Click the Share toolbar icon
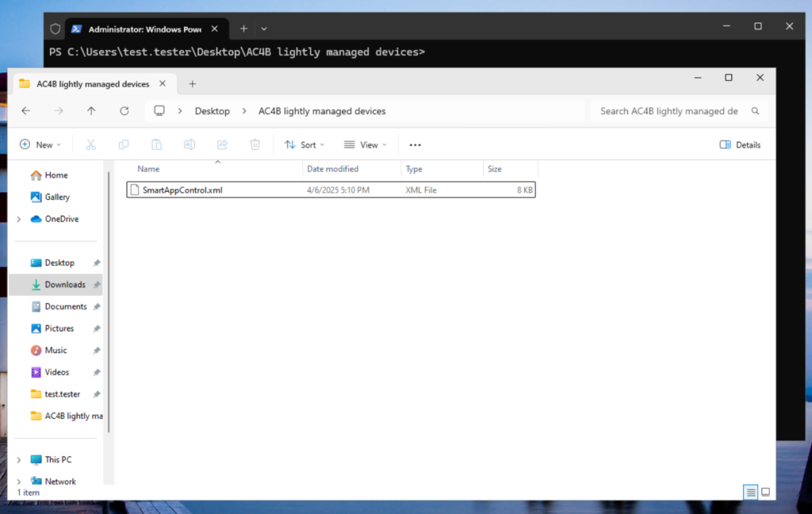The image size is (812, 514). (x=222, y=144)
